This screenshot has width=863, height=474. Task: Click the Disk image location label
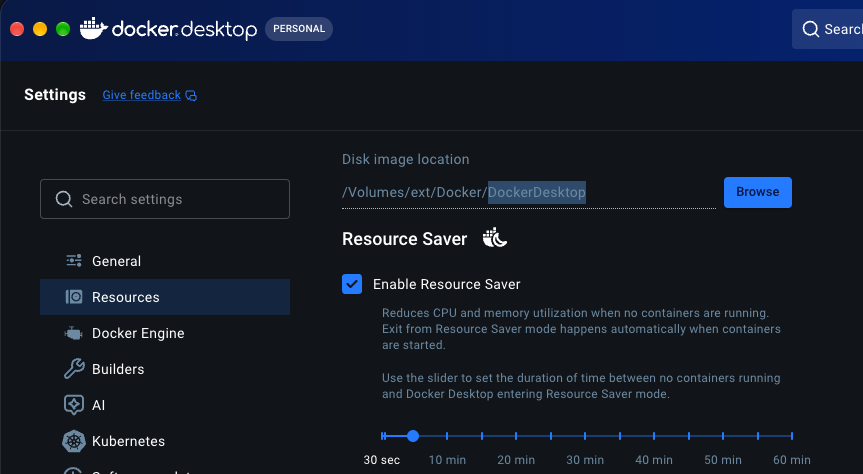[406, 159]
